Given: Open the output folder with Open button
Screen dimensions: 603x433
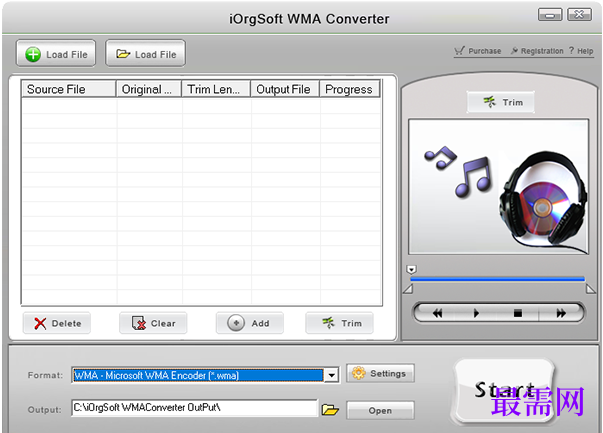Looking at the screenshot, I should point(380,410).
